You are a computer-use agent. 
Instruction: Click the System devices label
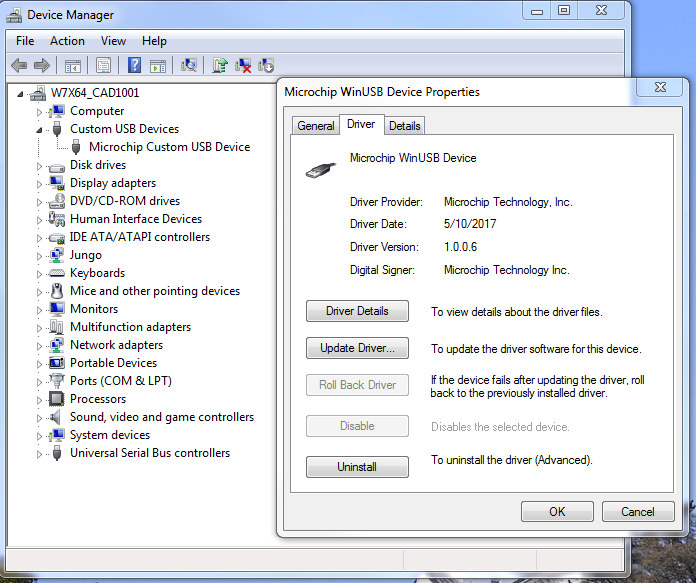110,435
